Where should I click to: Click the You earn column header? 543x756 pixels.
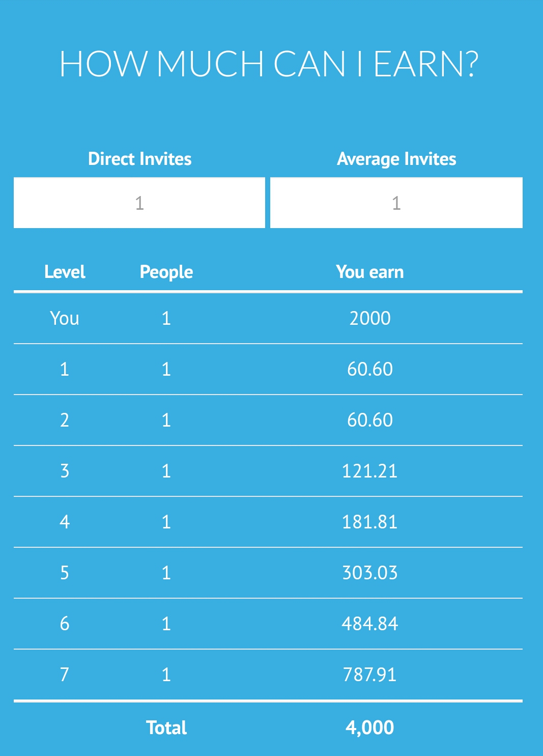pos(370,272)
